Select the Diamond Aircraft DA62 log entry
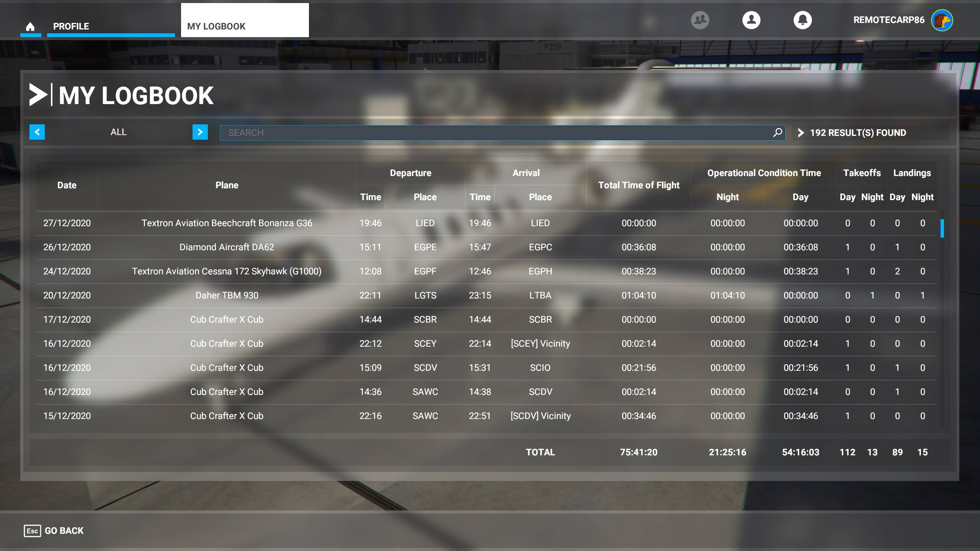Viewport: 980px width, 551px height. coord(227,247)
